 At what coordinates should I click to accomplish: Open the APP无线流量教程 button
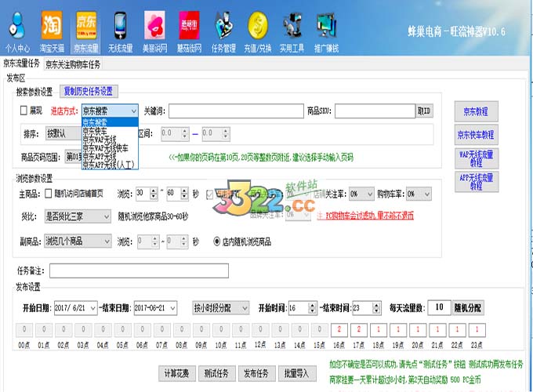(477, 182)
